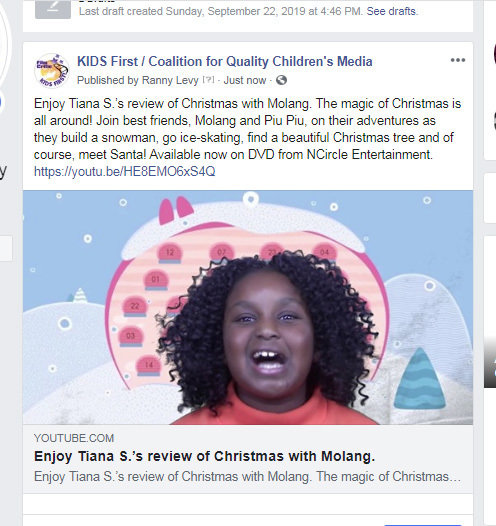Click the question mark help icon beside Ranny Levy
Screen dimensions: 496x526
click(x=208, y=80)
